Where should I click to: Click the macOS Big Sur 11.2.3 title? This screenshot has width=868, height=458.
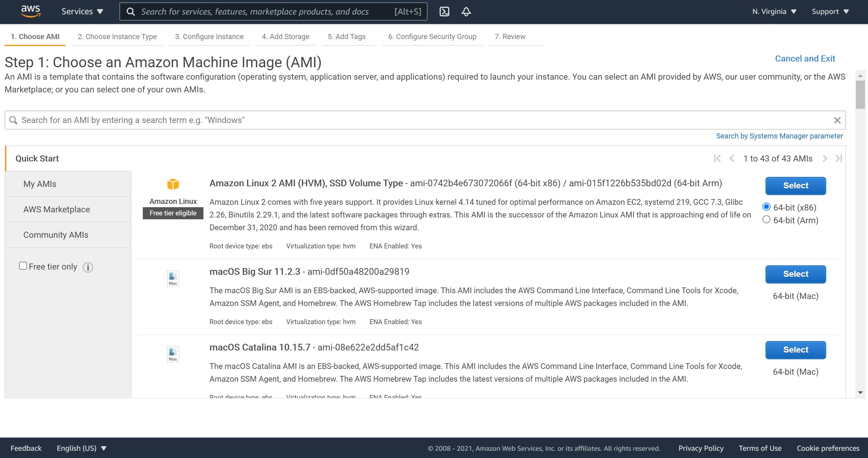[x=255, y=272]
